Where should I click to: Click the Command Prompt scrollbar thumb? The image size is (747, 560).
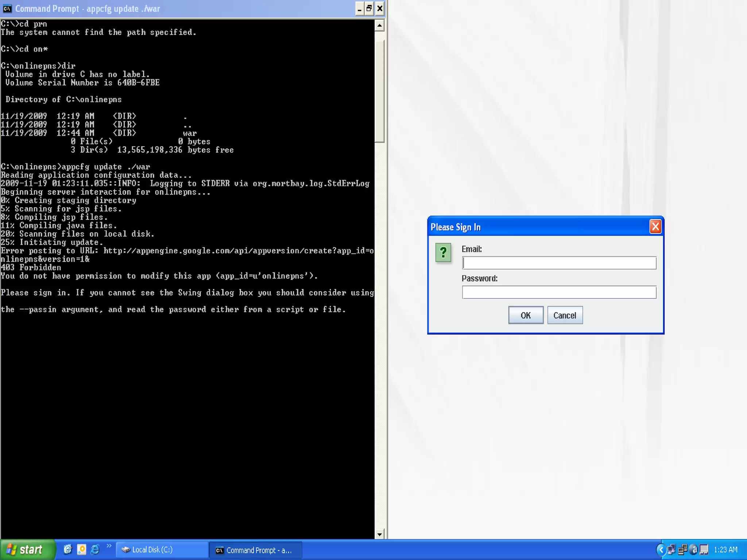pyautogui.click(x=379, y=91)
